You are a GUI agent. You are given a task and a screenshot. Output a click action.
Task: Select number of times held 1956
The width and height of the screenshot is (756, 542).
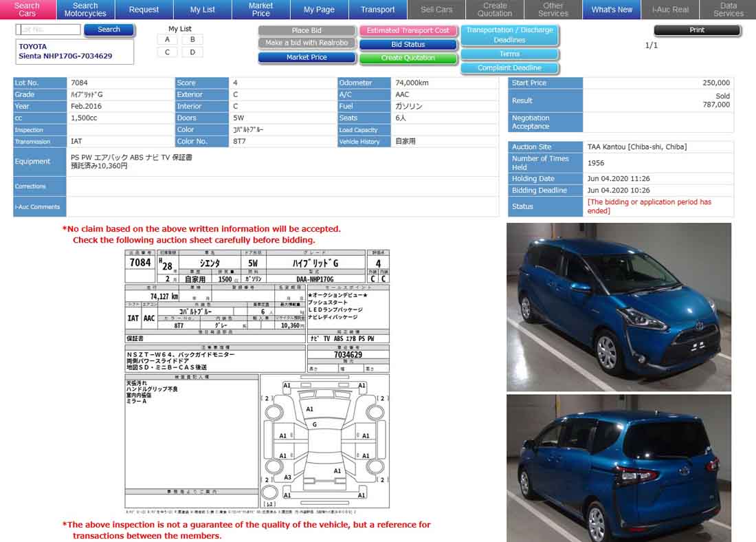pyautogui.click(x=595, y=163)
